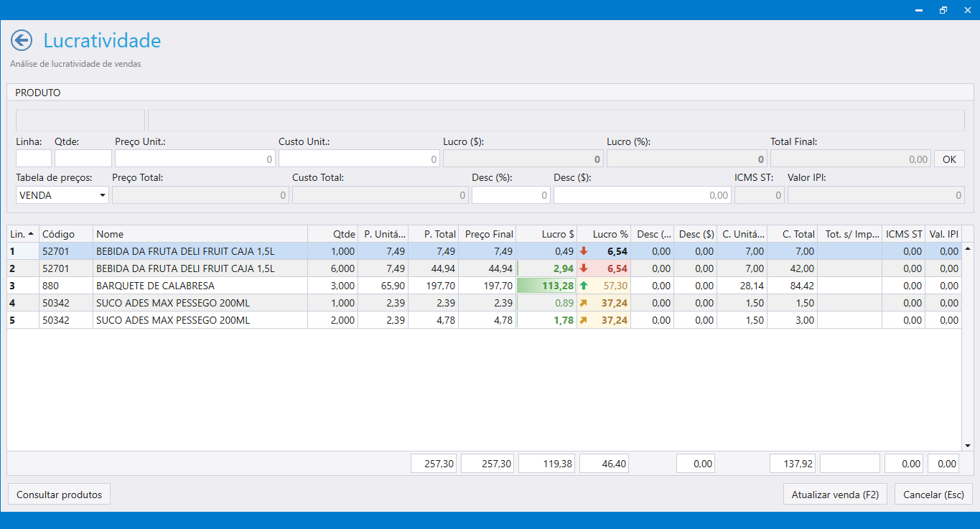The height and width of the screenshot is (529, 980).
Task: Click orange diagonal arrow in row 5
Action: [584, 320]
